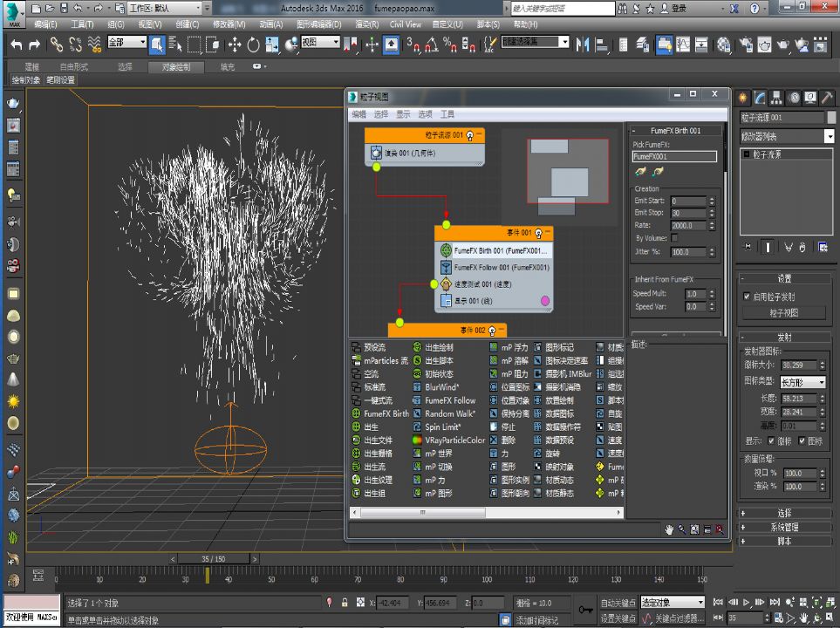This screenshot has height=628, width=840.
Task: Click the Pin Stack icon under modifier list
Action: click(748, 247)
